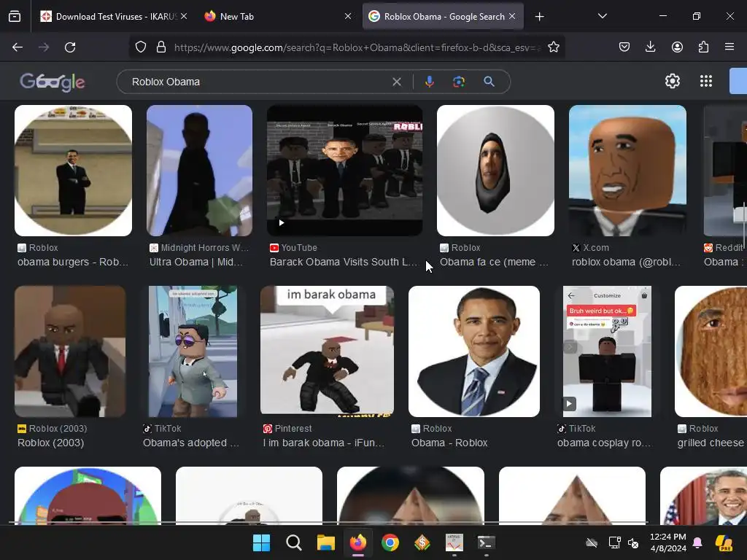
Task: Bookmark this page with the star
Action: coord(553,47)
